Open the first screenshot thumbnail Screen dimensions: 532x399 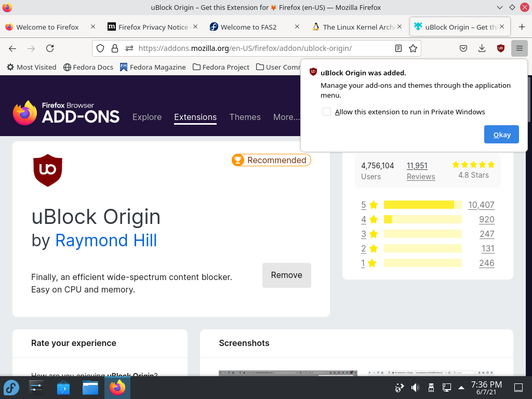point(288,373)
